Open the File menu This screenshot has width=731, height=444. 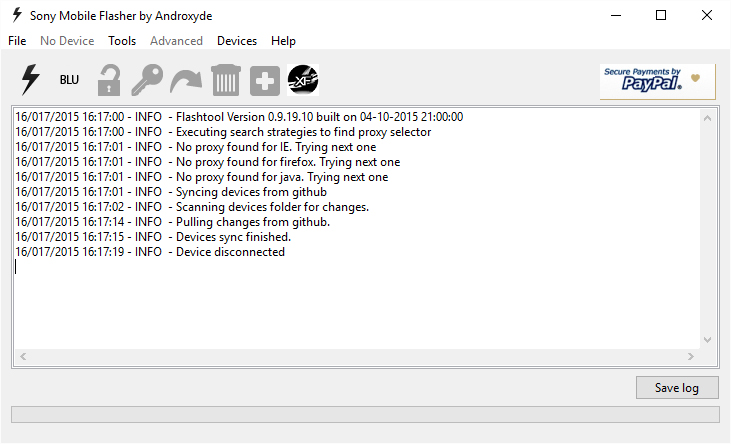click(17, 41)
